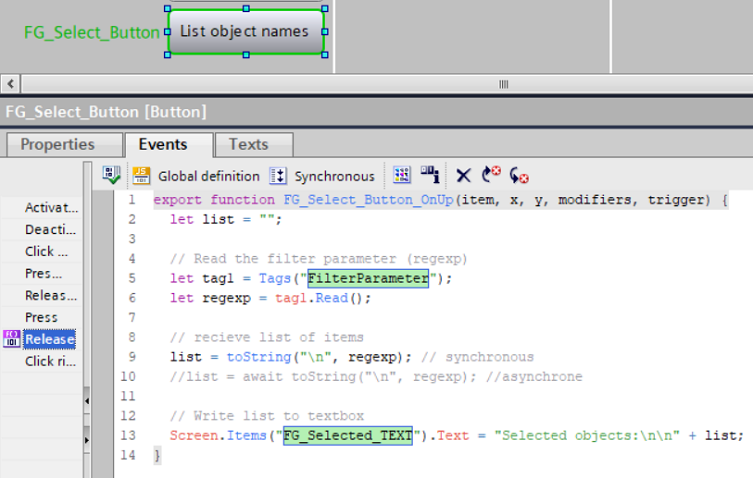753x478 pixels.
Task: Run the syntax check icon with green checkmark
Action: point(111,175)
